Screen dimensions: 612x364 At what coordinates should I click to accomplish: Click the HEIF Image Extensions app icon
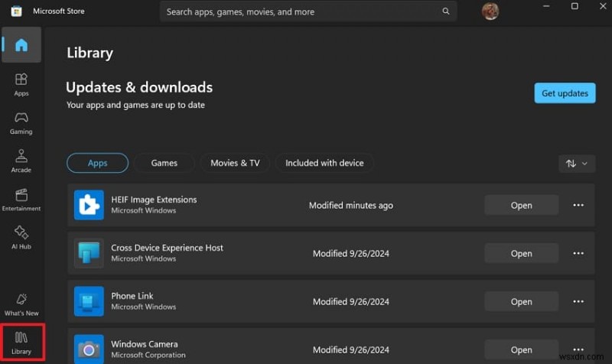tap(89, 205)
